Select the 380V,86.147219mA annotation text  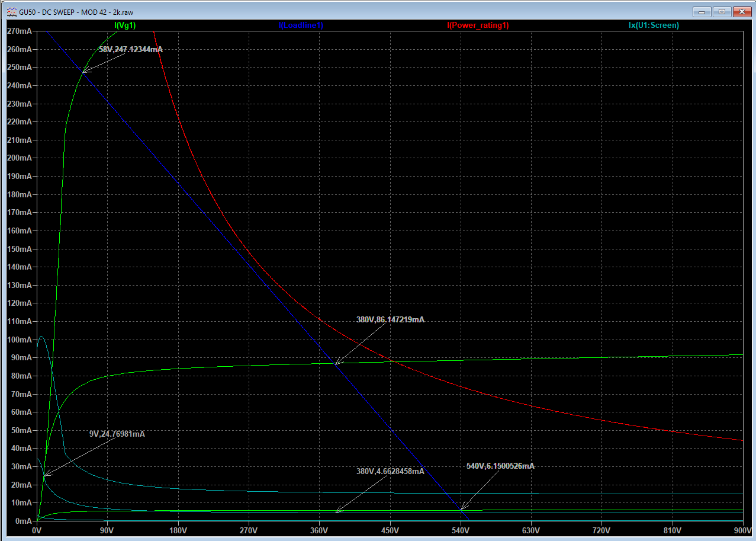point(390,319)
